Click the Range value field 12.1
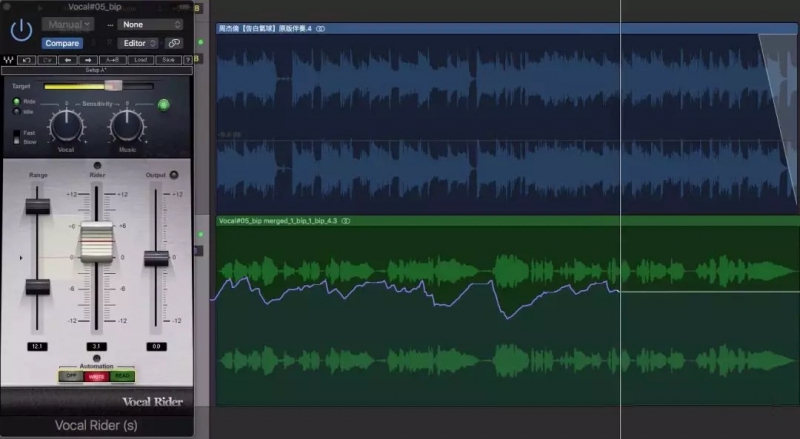This screenshot has width=800, height=439. coord(37,346)
